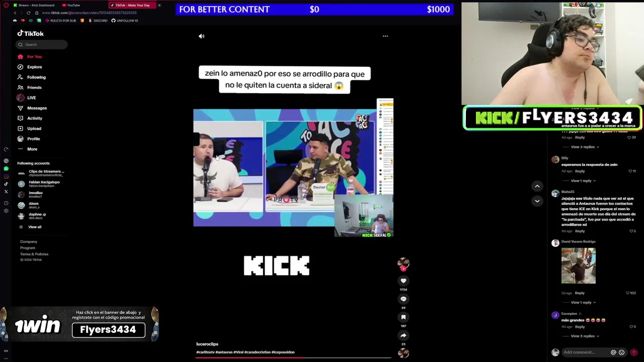The width and height of the screenshot is (644, 362).
Task: Open history clock in Opera sidebar
Action: click(x=6, y=203)
